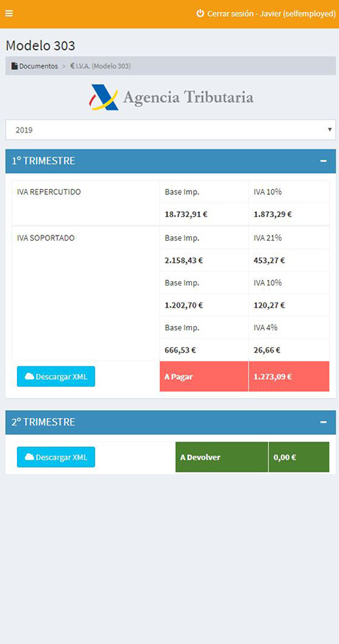
Task: Download XML for first trimester
Action: click(x=56, y=376)
